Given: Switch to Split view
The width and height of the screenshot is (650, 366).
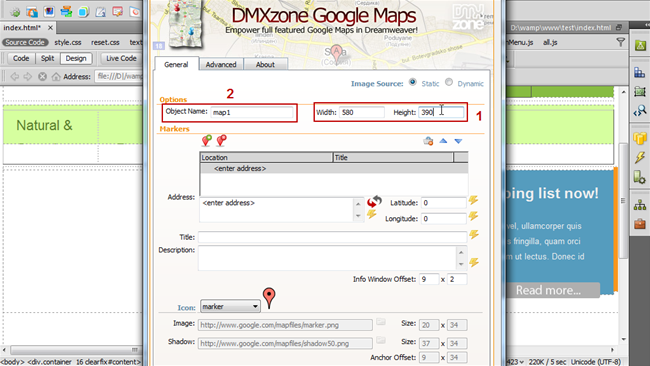Looking at the screenshot, I should [x=47, y=58].
